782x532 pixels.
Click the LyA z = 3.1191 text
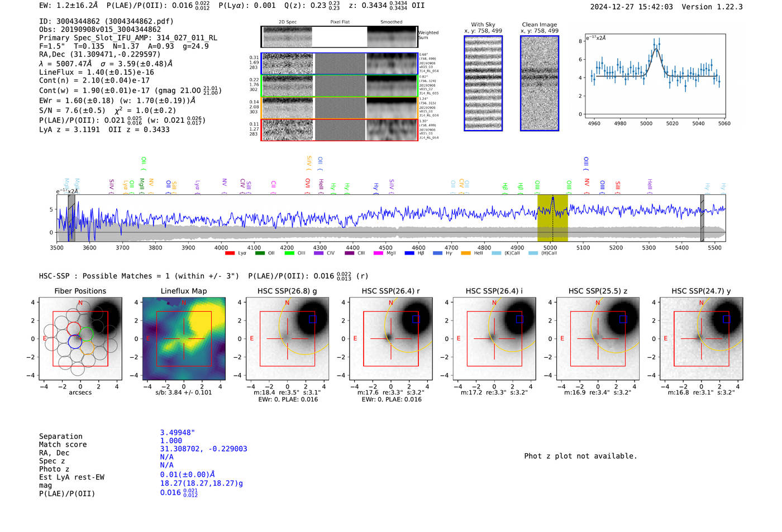pyautogui.click(x=69, y=130)
